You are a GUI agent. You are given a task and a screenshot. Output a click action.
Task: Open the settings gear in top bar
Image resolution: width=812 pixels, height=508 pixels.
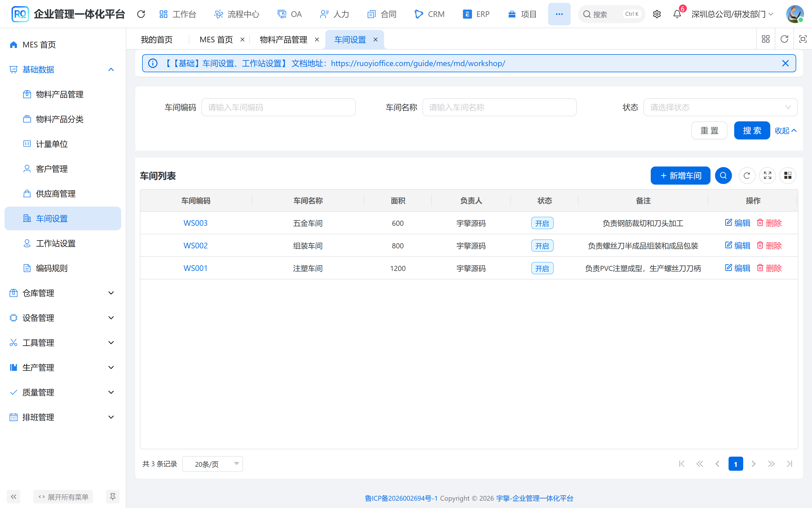point(657,14)
